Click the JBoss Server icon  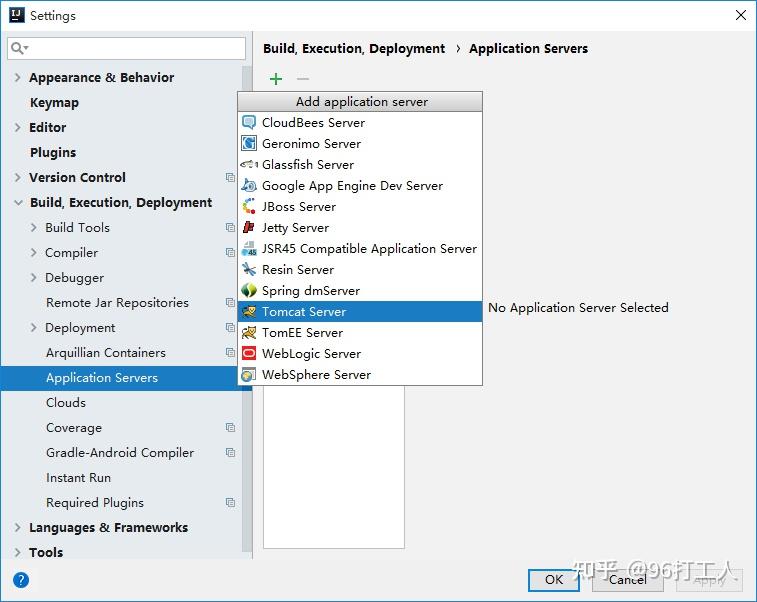(249, 207)
